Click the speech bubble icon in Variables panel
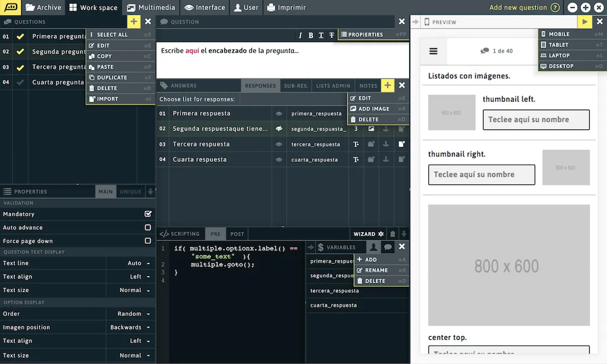The height and width of the screenshot is (364, 607). pyautogui.click(x=387, y=247)
